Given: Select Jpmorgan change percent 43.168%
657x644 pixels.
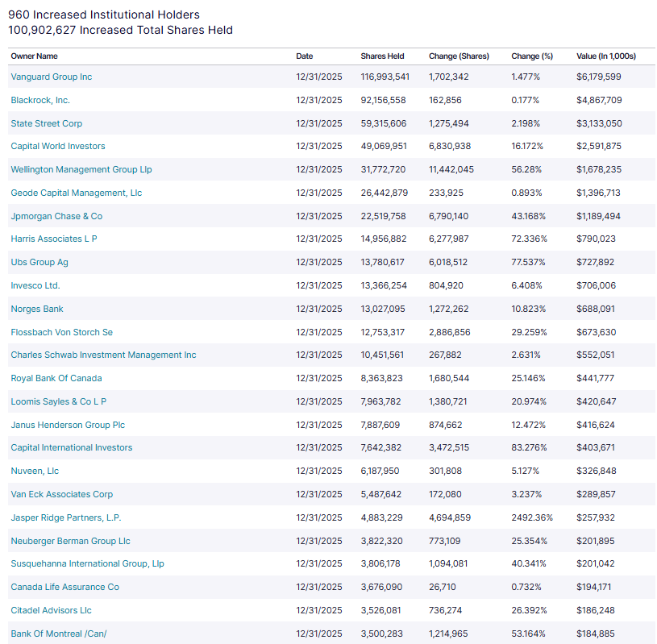Looking at the screenshot, I should coord(528,216).
